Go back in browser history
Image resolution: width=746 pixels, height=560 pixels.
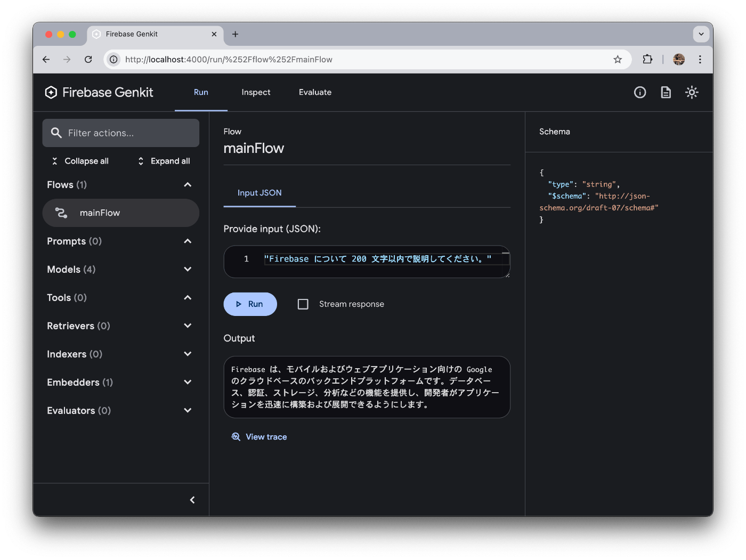46,59
